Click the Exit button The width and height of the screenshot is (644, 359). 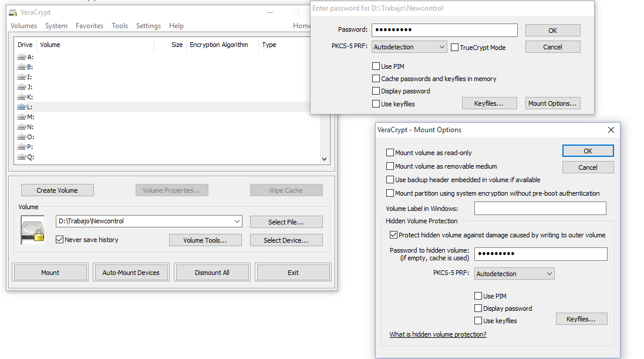[x=294, y=272]
